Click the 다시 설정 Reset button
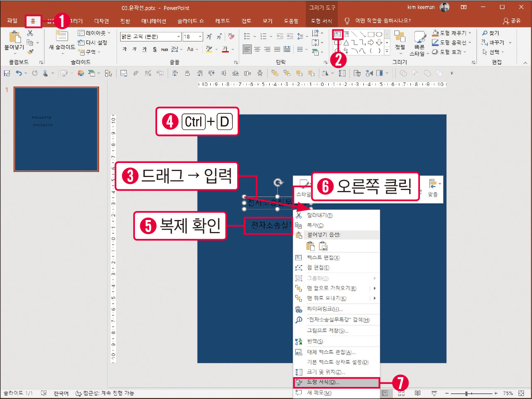The image size is (532, 399). click(93, 42)
